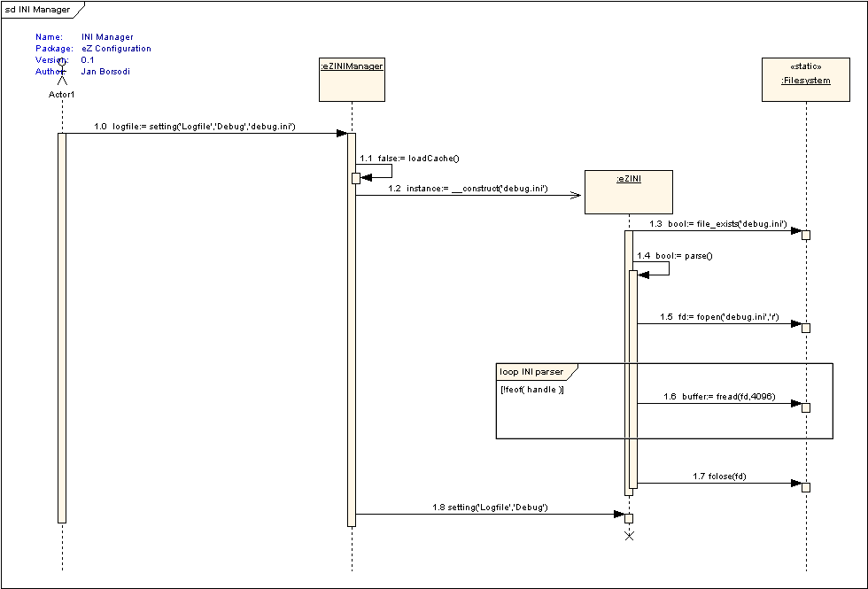This screenshot has height=589, width=868.
Task: Select the file_exists activation square on Filesystem
Action: pyautogui.click(x=806, y=235)
